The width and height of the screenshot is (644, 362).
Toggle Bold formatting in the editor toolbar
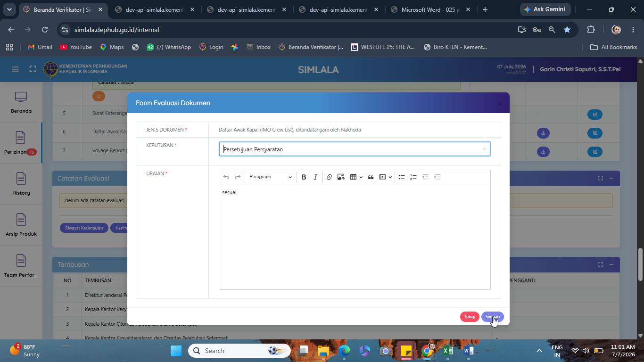pyautogui.click(x=304, y=177)
